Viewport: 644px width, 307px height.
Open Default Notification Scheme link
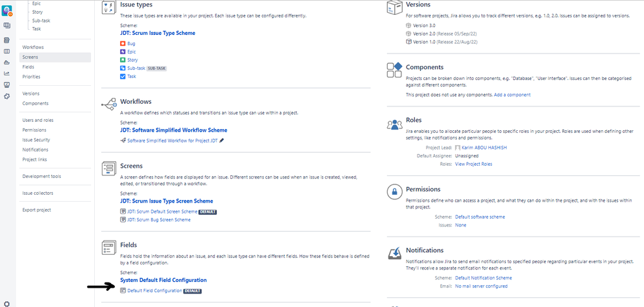(x=483, y=278)
